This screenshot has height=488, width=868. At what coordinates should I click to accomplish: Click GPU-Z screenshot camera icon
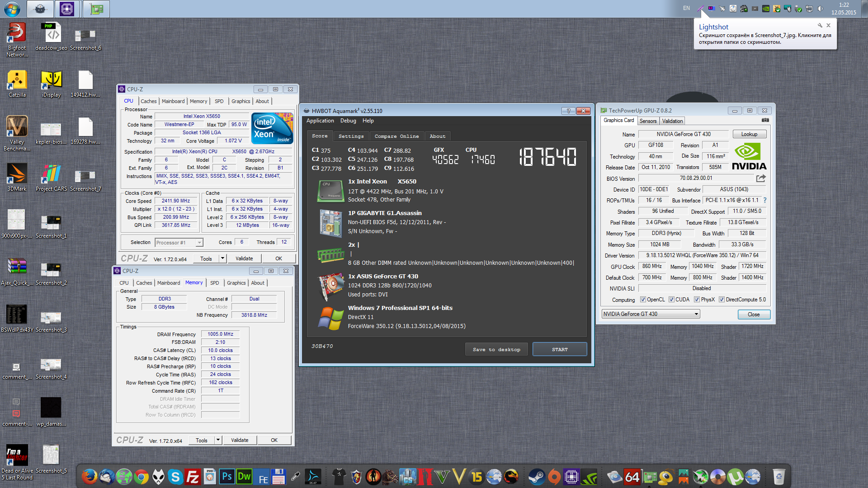pos(765,120)
